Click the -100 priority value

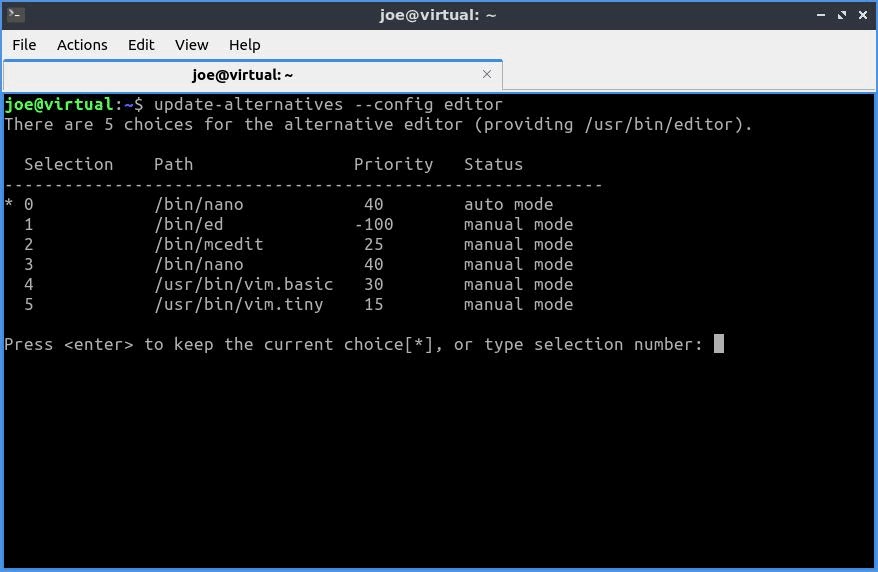374,224
